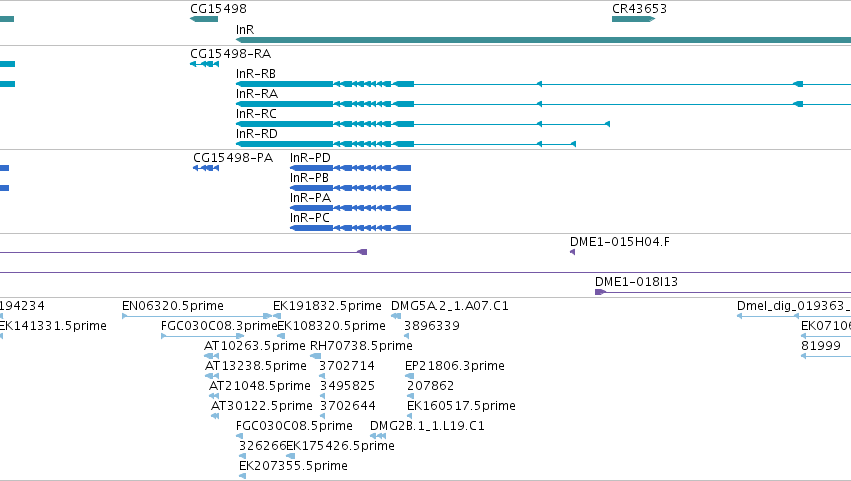The width and height of the screenshot is (851, 481).
Task: Click the DME1-018I13 feature label
Action: point(636,282)
